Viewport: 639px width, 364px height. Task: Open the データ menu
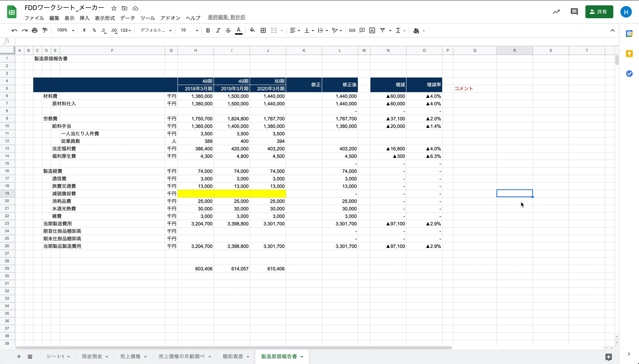click(x=127, y=18)
